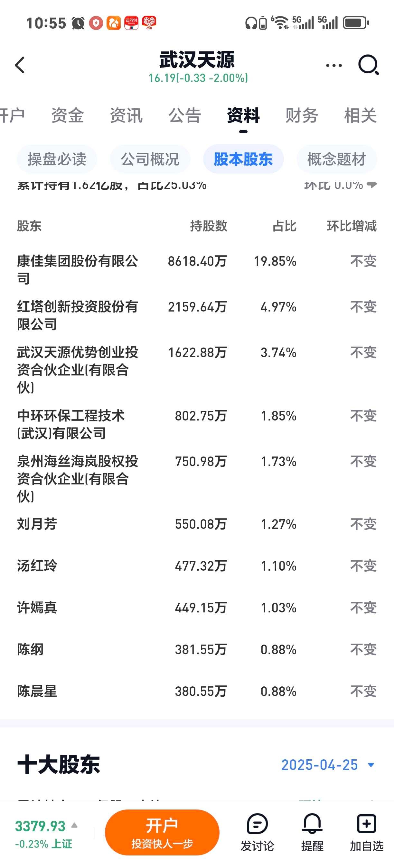This screenshot has height=868, width=394.
Task: Select the 概念题材 chip
Action: (337, 159)
